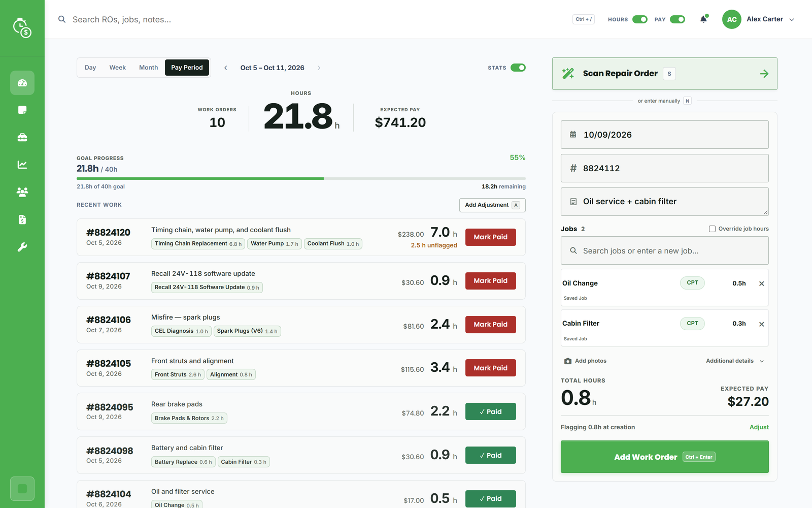The height and width of the screenshot is (508, 812).
Task: Click Timing Chain Replacement job tag
Action: [x=198, y=244]
